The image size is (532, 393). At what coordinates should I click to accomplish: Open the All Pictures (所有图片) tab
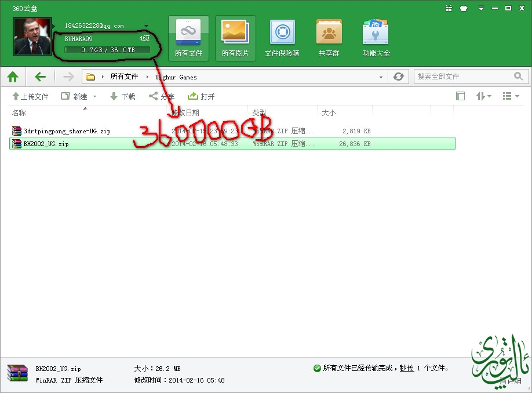coord(235,38)
